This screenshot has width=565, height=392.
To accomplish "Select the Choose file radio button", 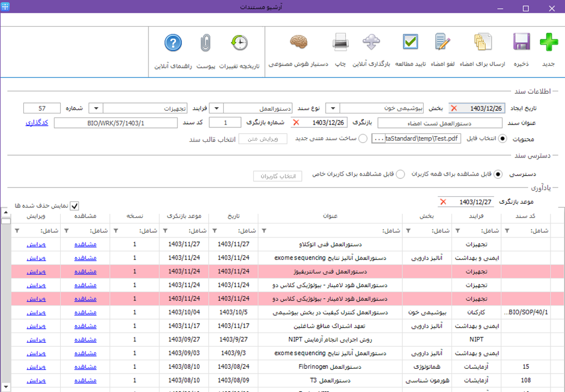I will [x=502, y=138].
